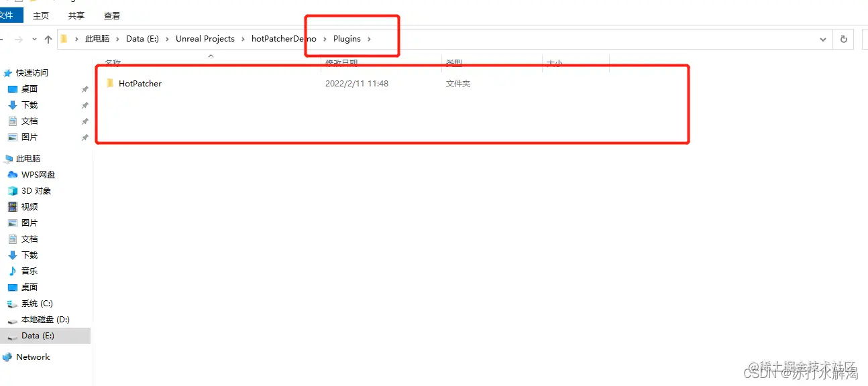Sort by 大小 column header

[x=555, y=63]
